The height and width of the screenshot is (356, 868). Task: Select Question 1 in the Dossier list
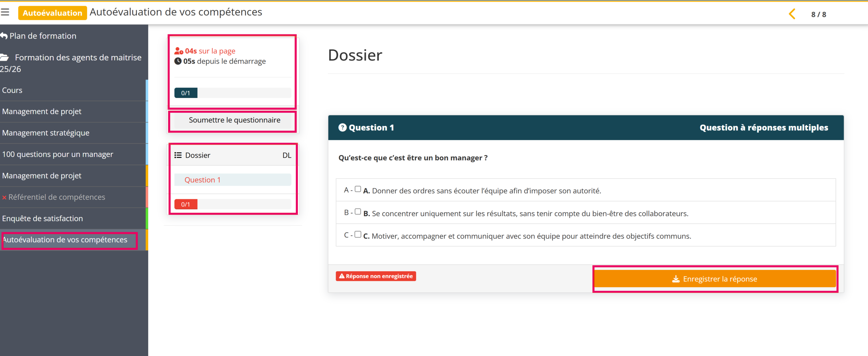[202, 180]
